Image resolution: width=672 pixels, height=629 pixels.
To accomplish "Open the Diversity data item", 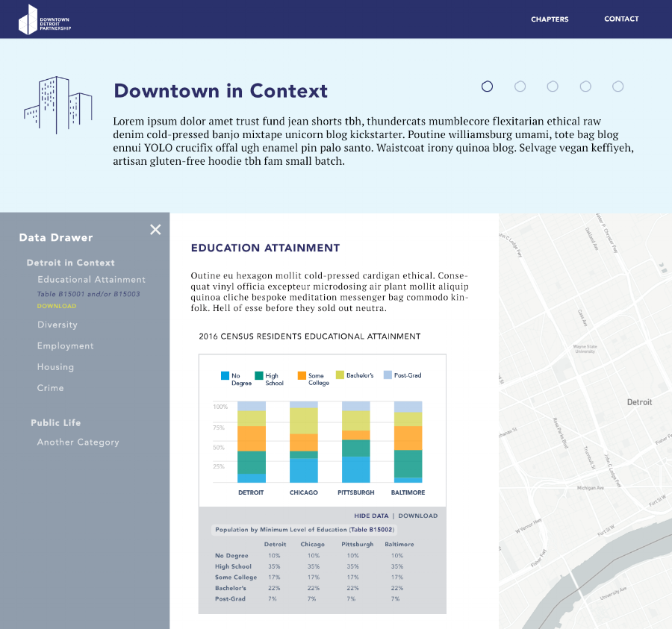I will pos(57,325).
